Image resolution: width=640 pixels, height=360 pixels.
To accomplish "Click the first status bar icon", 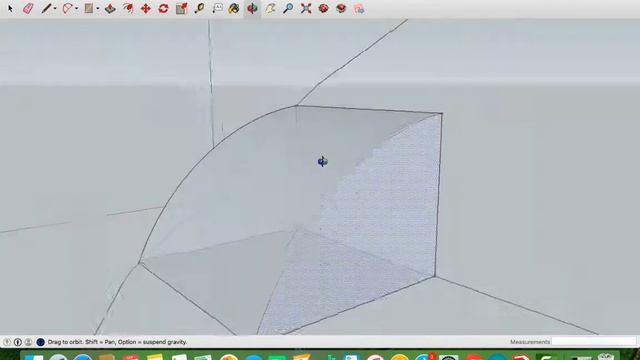I will (7, 342).
